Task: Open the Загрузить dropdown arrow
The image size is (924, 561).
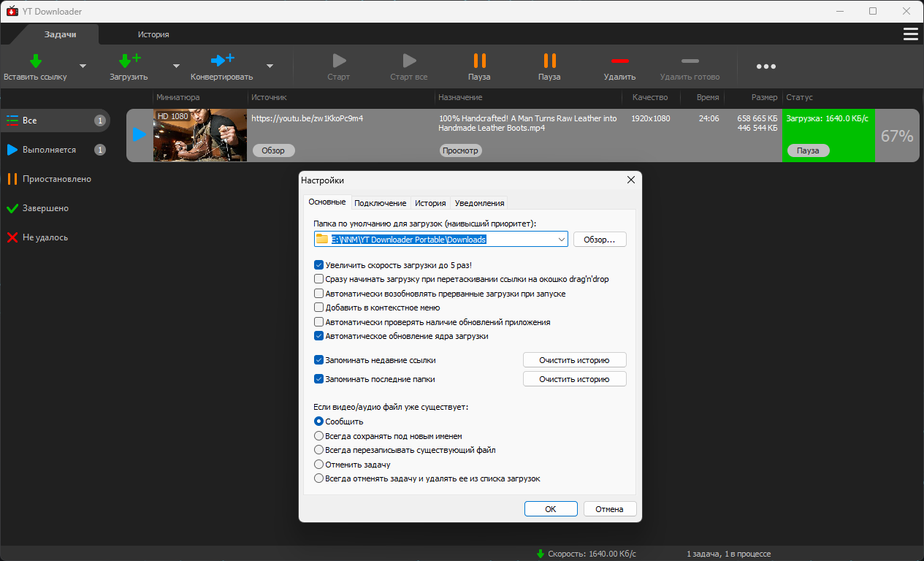Action: 176,66
